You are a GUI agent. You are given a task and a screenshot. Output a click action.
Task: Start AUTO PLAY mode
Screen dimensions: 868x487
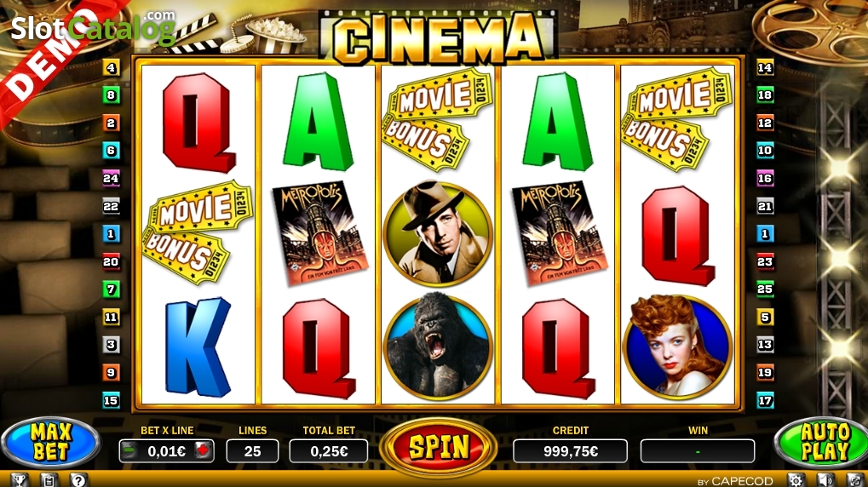click(823, 443)
